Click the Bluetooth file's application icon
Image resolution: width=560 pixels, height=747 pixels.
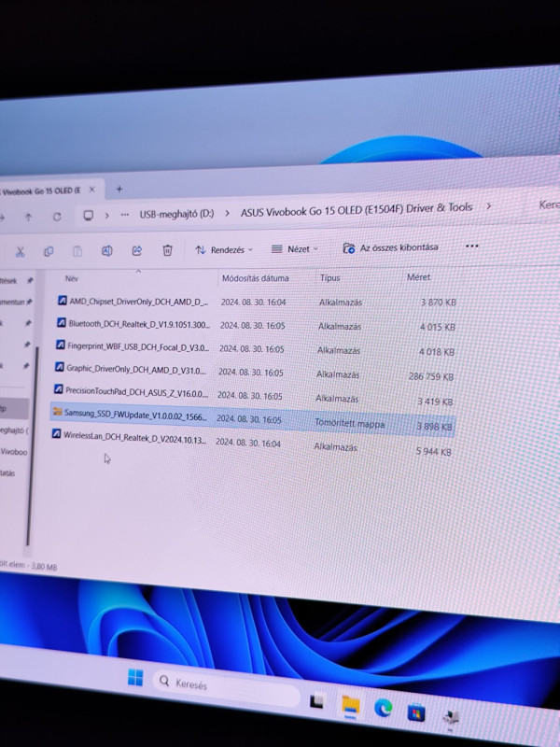coord(61,322)
